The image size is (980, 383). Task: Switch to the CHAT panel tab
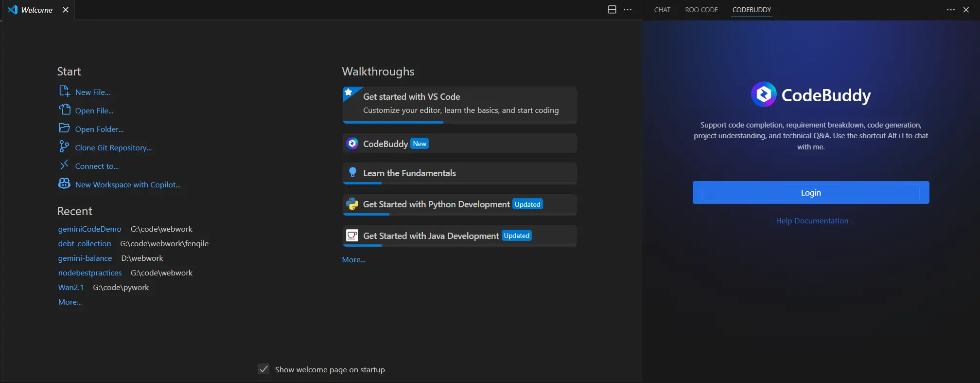coord(662,10)
